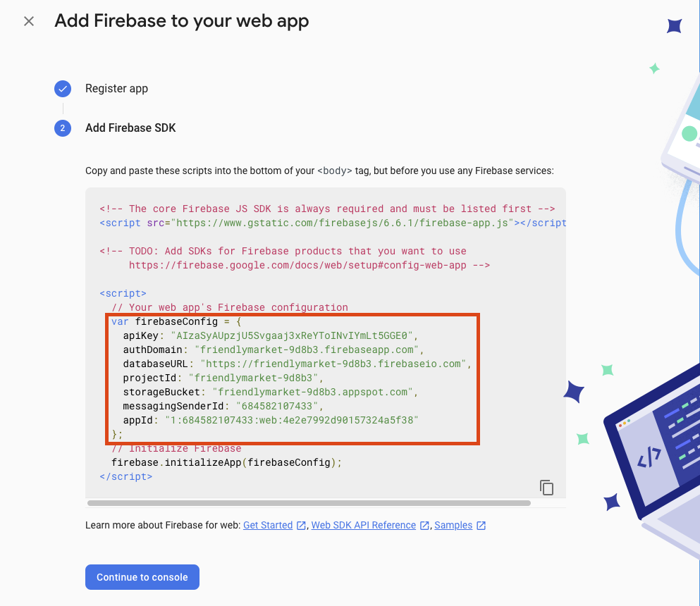Open the external link icon beside Get Started
Screen dimensions: 700x606
coord(301,526)
